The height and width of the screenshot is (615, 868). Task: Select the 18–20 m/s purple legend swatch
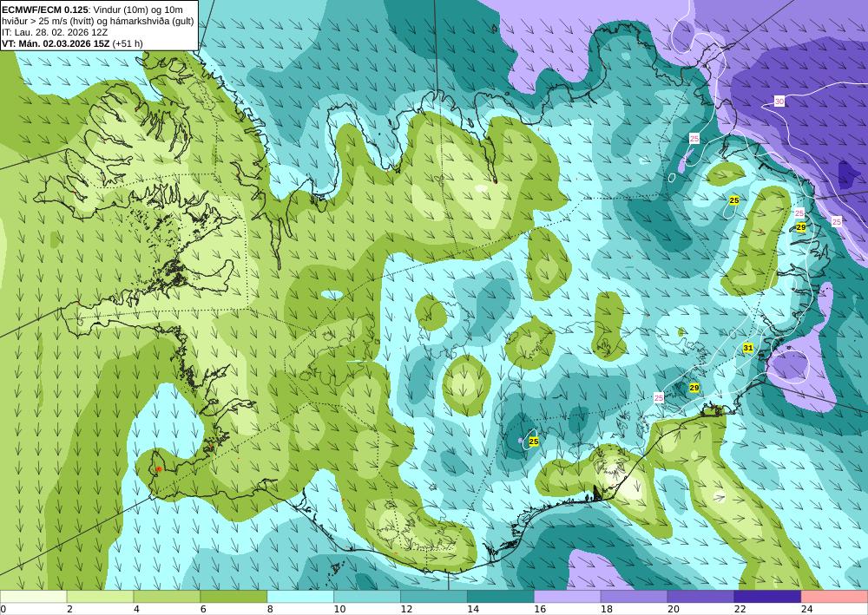634,597
